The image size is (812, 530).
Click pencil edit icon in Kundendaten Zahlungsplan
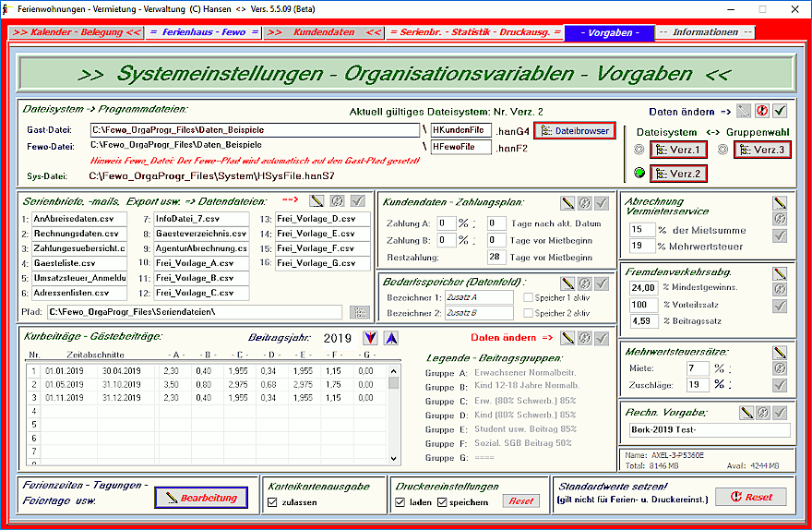pyautogui.click(x=568, y=202)
